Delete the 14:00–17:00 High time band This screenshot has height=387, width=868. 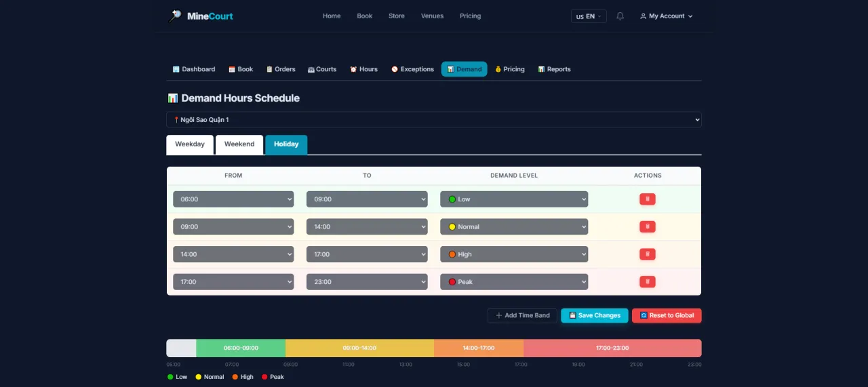pyautogui.click(x=648, y=254)
